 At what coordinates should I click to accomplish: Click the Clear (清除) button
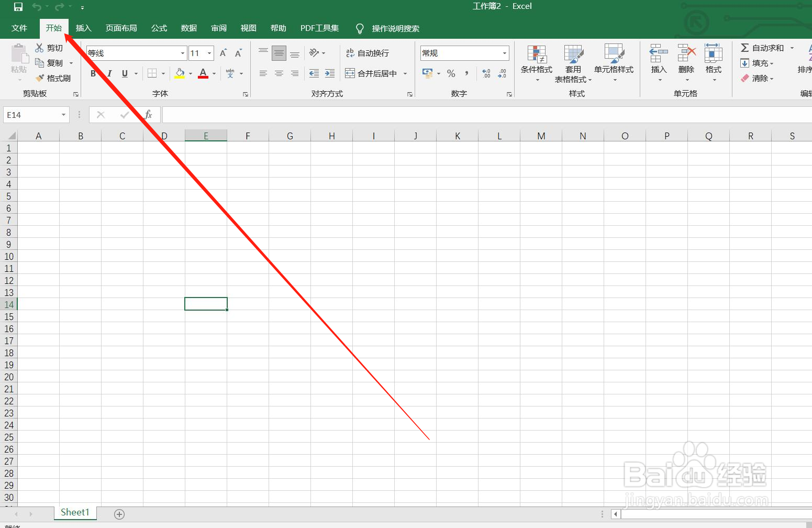[757, 78]
